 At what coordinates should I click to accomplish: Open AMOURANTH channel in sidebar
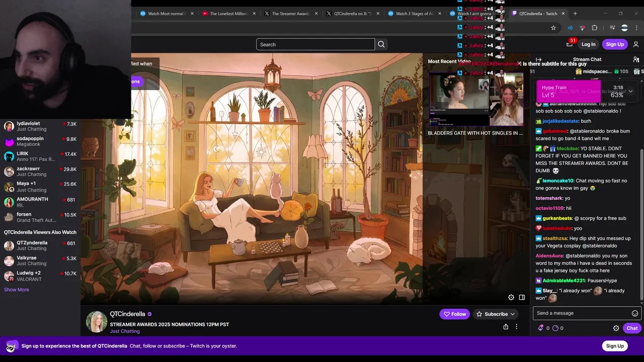[40, 202]
